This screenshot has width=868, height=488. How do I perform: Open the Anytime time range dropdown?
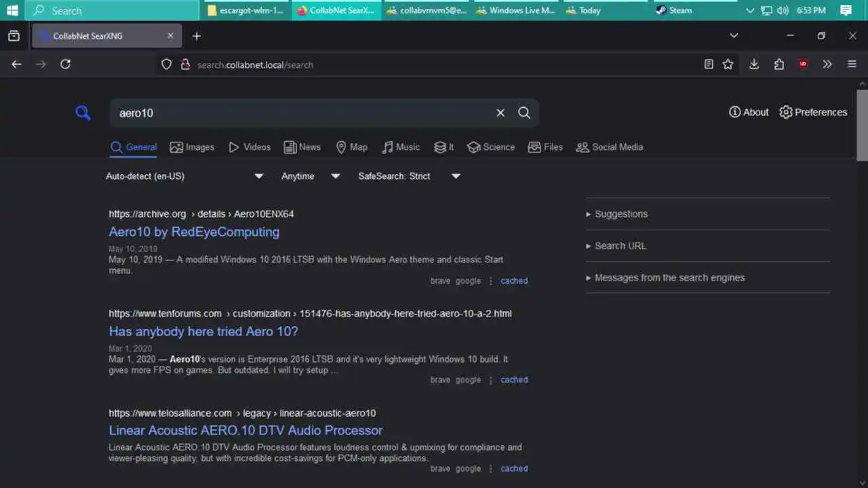pyautogui.click(x=311, y=176)
